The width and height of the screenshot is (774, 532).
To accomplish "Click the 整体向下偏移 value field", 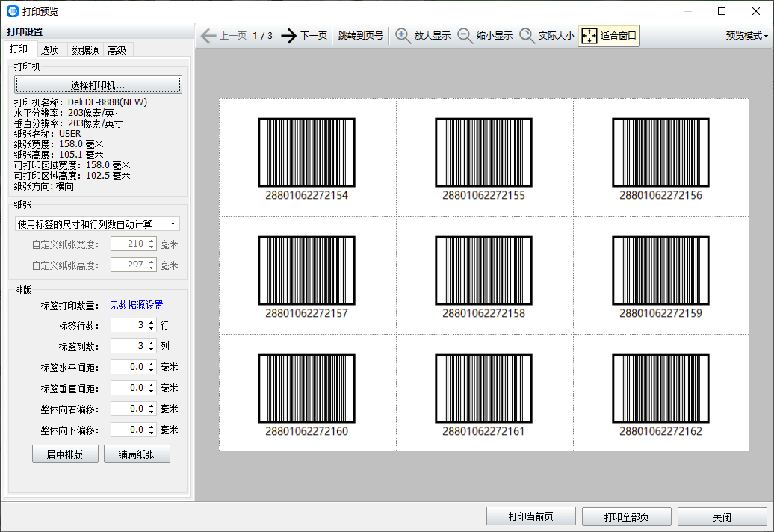I will coord(129,430).
